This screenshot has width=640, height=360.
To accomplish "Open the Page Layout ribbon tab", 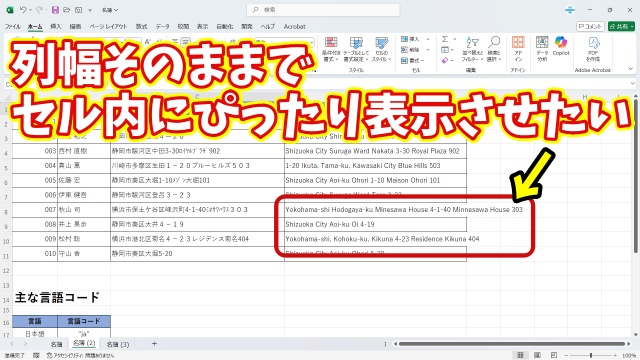I will [108, 26].
